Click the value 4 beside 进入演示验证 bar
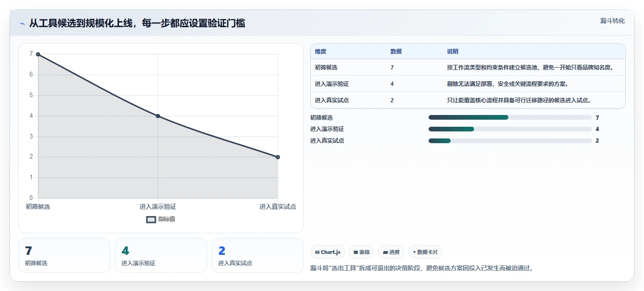The height and width of the screenshot is (291, 644). pos(597,129)
